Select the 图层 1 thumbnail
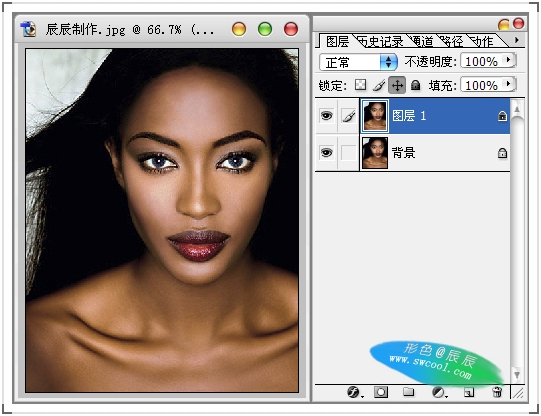 click(375, 116)
